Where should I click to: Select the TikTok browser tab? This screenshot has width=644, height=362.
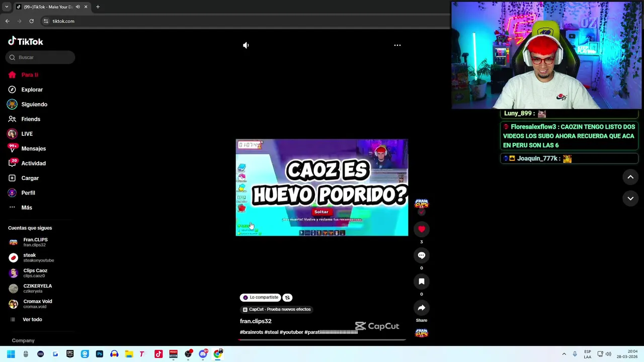pos(51,7)
